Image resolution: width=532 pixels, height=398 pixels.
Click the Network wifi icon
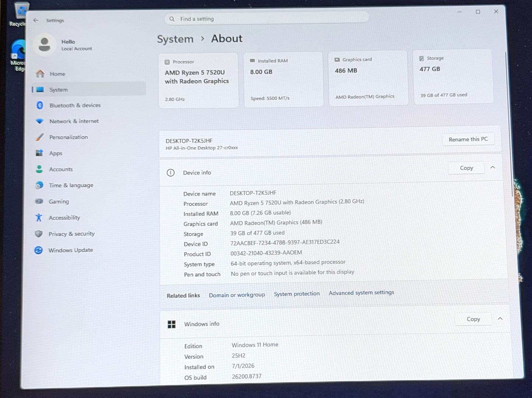tap(39, 121)
